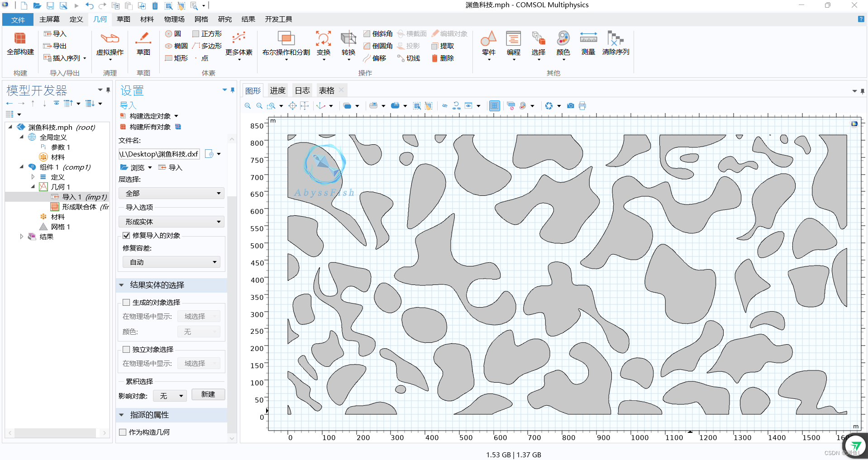Switch to the Log (日志) tab
The width and height of the screenshot is (868, 460).
click(302, 90)
